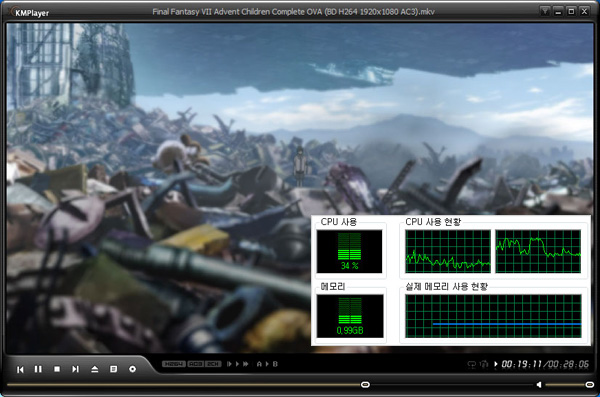This screenshot has height=397, width=600.
Task: Click the 2CH audio channel indicator
Action: 213,364
